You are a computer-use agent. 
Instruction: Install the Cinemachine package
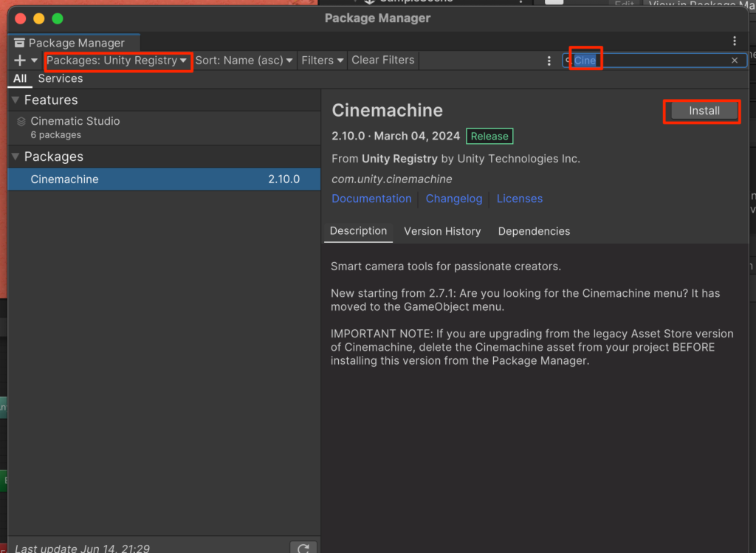click(704, 111)
